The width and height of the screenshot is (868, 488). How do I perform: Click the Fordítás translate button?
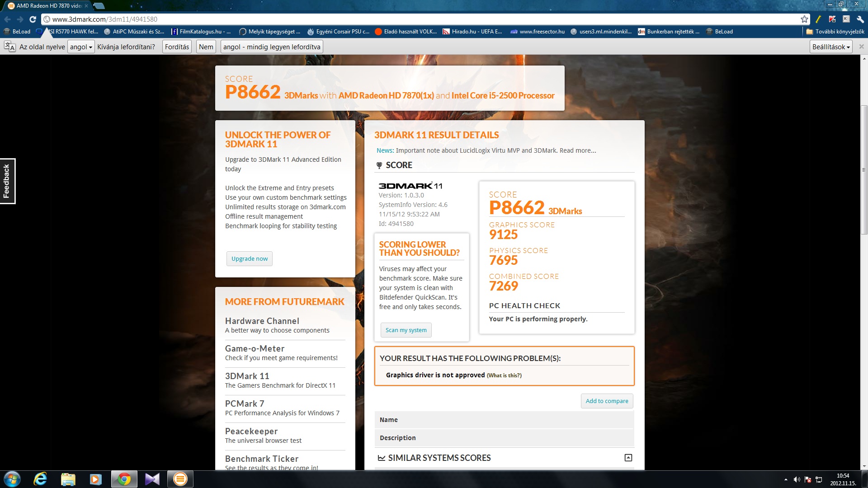point(177,47)
